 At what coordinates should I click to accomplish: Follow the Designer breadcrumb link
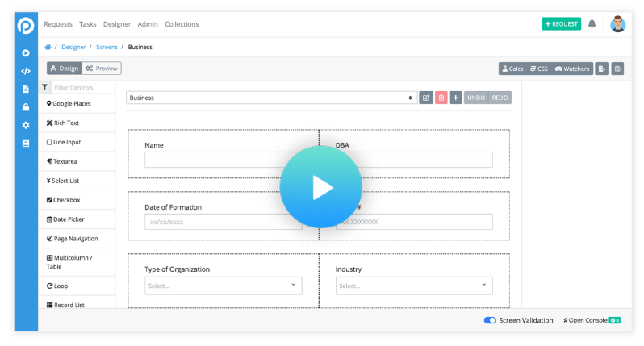point(73,47)
